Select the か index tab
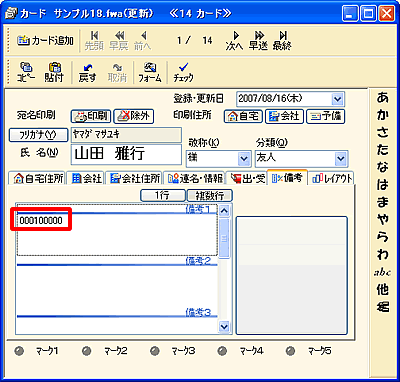Screen dimensions: 400x382 (383, 115)
